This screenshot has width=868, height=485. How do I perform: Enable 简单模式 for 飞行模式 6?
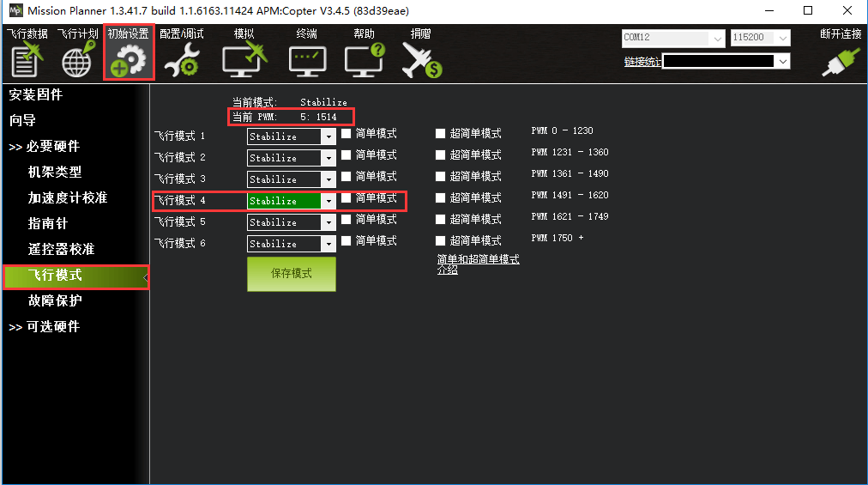point(346,240)
